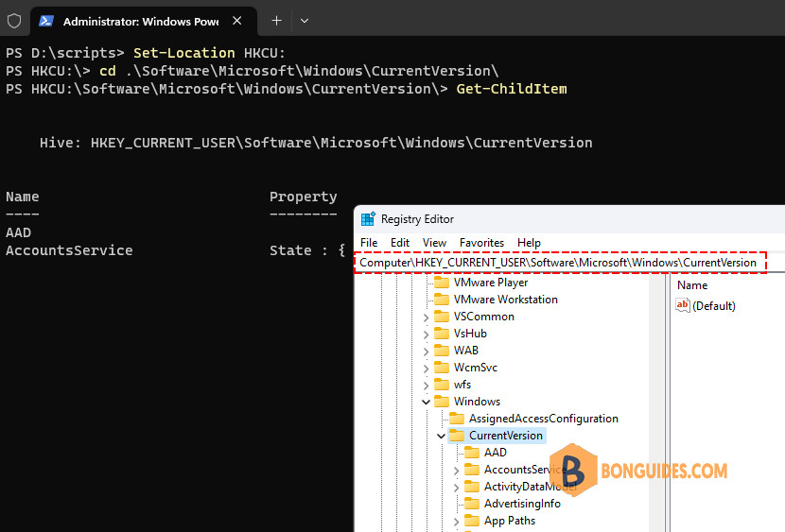Expand the WAB key

[x=426, y=352]
